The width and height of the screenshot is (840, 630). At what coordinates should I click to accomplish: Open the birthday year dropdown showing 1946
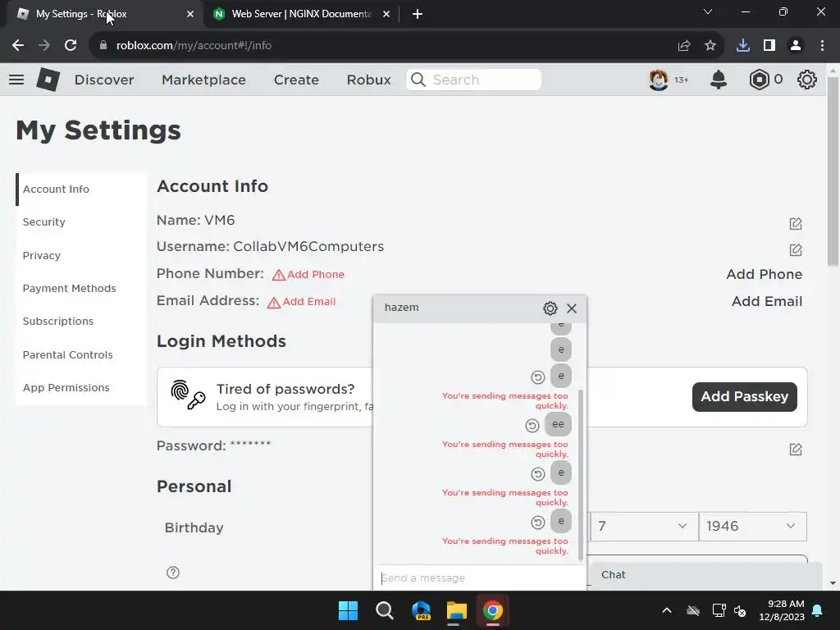[752, 526]
